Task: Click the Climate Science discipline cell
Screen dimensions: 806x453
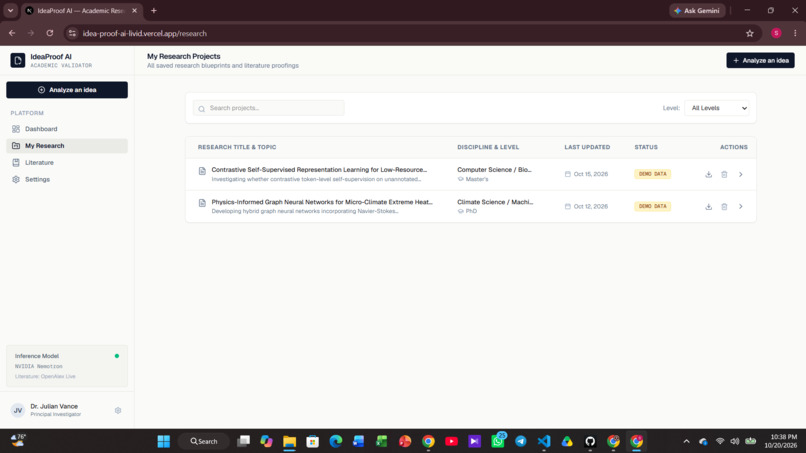Action: pos(495,202)
